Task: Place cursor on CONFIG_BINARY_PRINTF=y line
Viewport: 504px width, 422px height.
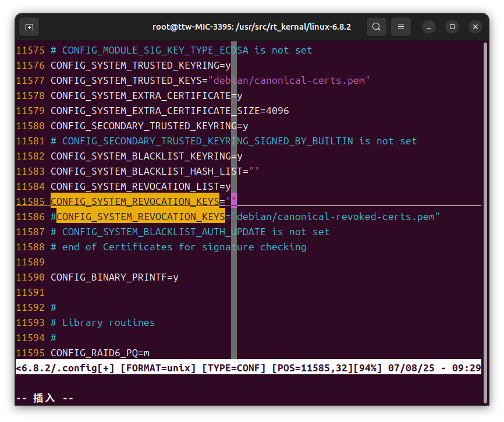Action: coord(113,277)
